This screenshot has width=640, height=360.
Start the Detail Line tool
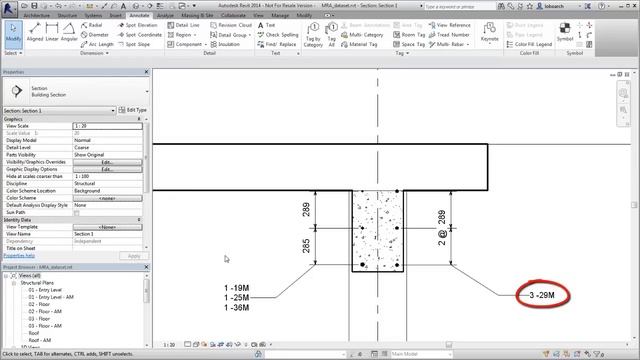[x=183, y=25]
